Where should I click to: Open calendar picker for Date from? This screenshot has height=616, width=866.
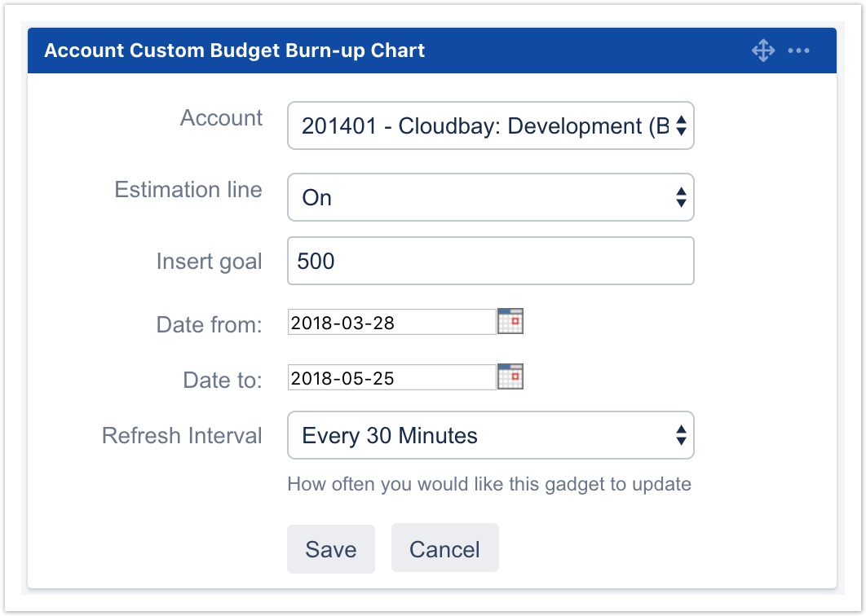click(x=510, y=322)
